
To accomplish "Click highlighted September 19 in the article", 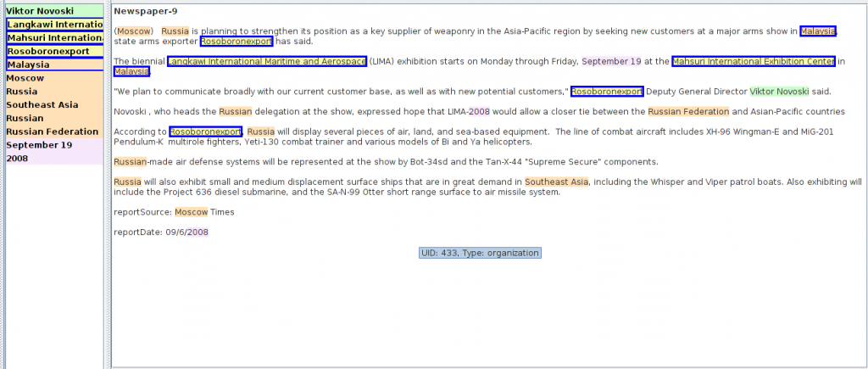I will pos(611,61).
